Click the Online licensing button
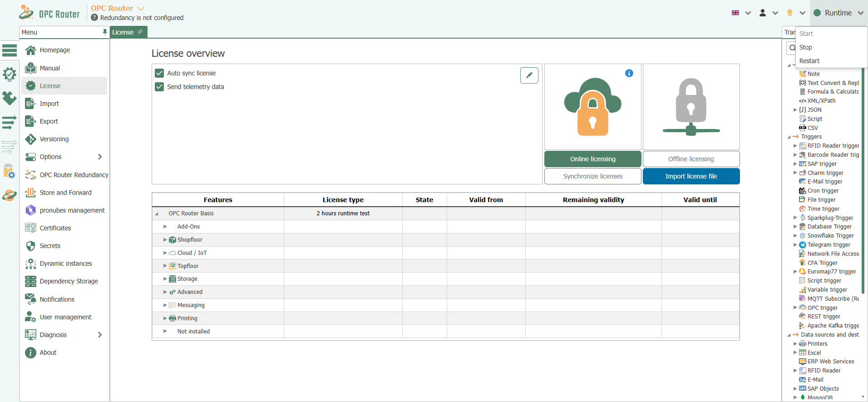 (x=593, y=159)
